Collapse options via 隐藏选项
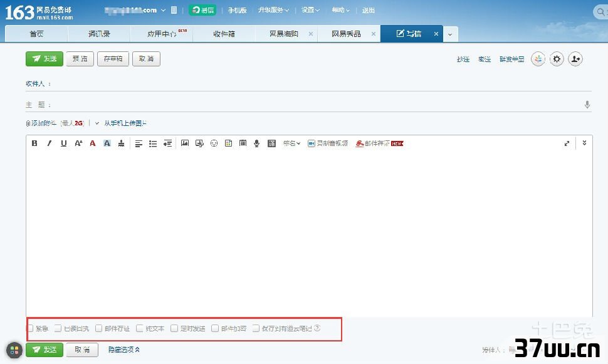 (x=123, y=350)
